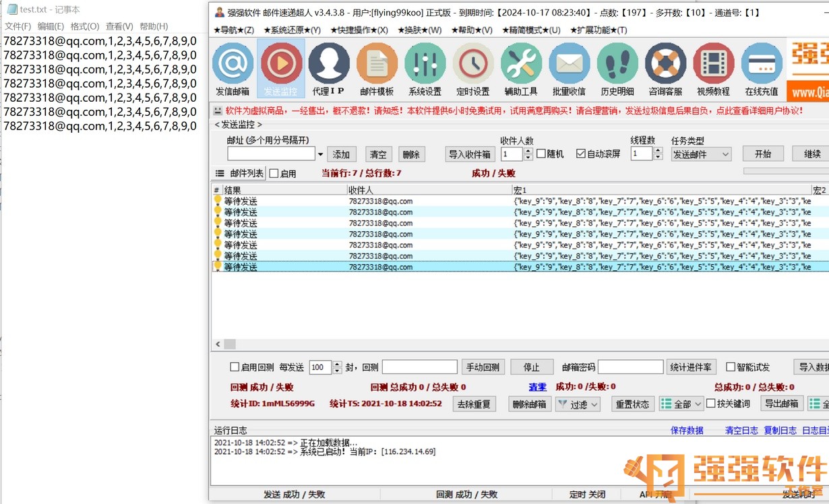The image size is (829, 504).
Task: Click the face icon before the red notice
Action: pyautogui.click(x=218, y=111)
